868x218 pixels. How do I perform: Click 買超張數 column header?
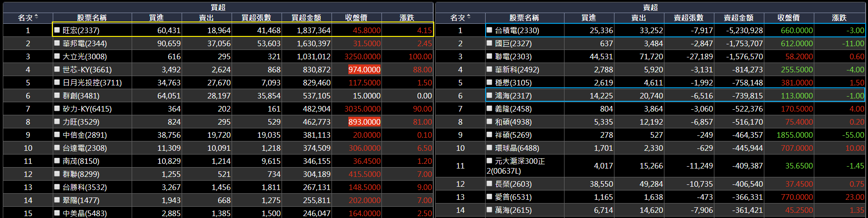click(x=256, y=18)
